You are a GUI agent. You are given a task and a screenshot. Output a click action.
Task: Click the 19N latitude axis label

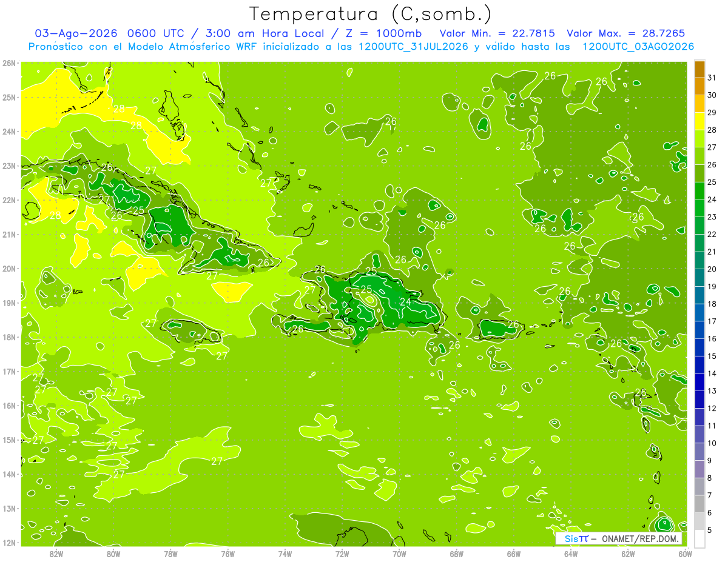tap(9, 303)
